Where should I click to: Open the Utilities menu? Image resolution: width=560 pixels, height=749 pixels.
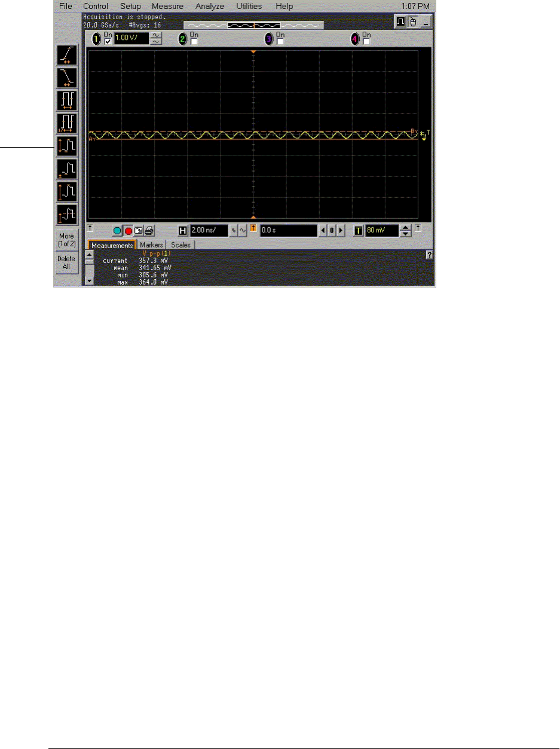[x=250, y=6]
